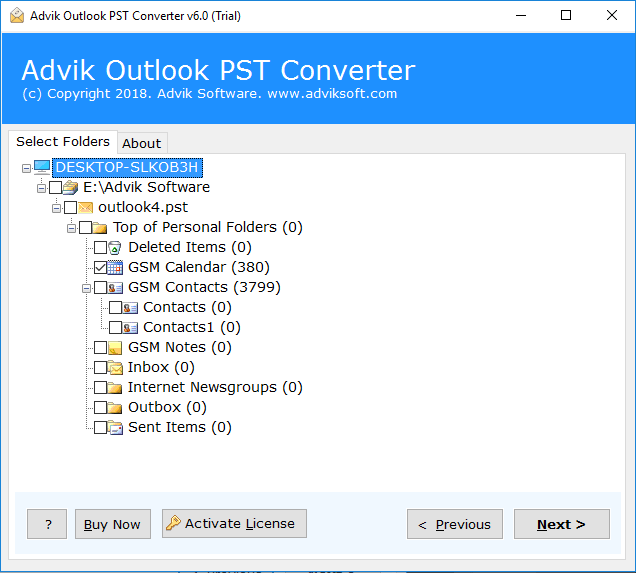Screen dimensions: 636x573
Task: Collapse Top of Personal Folders node
Action: pyautogui.click(x=72, y=227)
